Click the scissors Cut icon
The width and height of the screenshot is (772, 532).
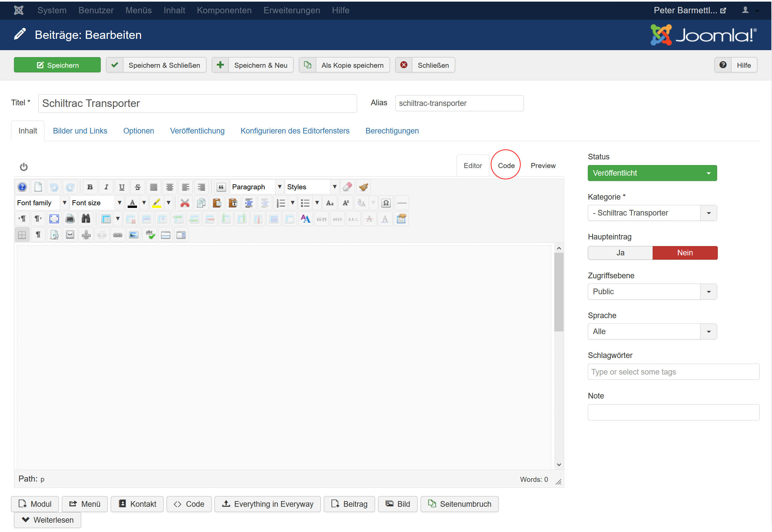[185, 203]
